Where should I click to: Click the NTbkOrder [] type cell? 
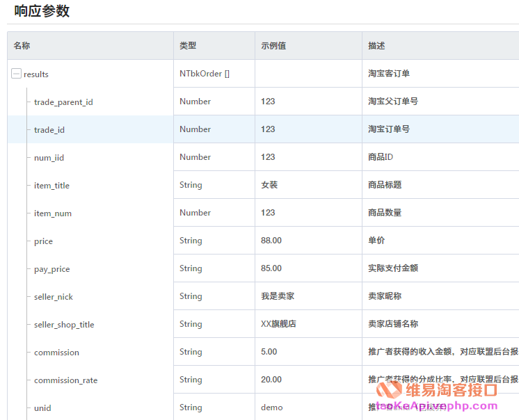(205, 74)
